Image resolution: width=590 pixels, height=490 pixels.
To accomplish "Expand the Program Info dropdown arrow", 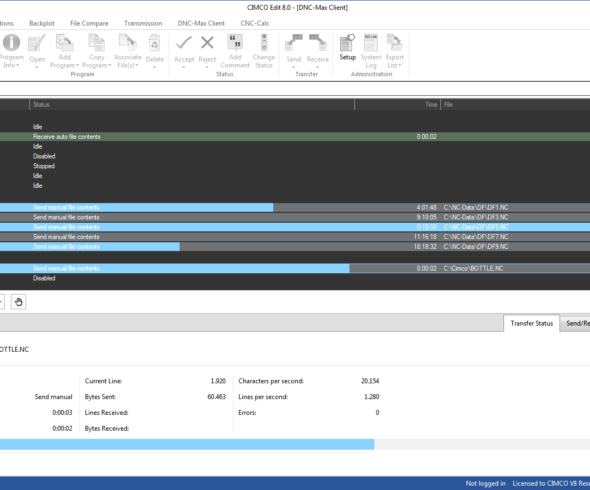I will pos(18,65).
